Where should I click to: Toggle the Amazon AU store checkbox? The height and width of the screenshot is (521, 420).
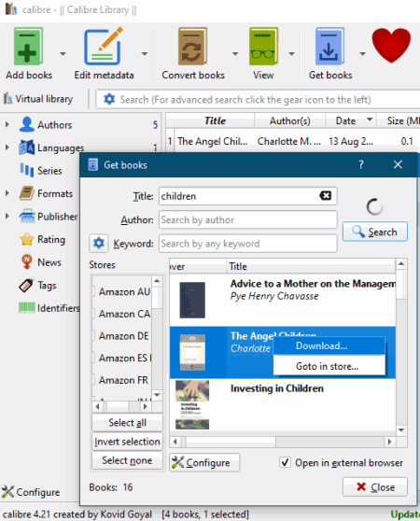point(93,291)
